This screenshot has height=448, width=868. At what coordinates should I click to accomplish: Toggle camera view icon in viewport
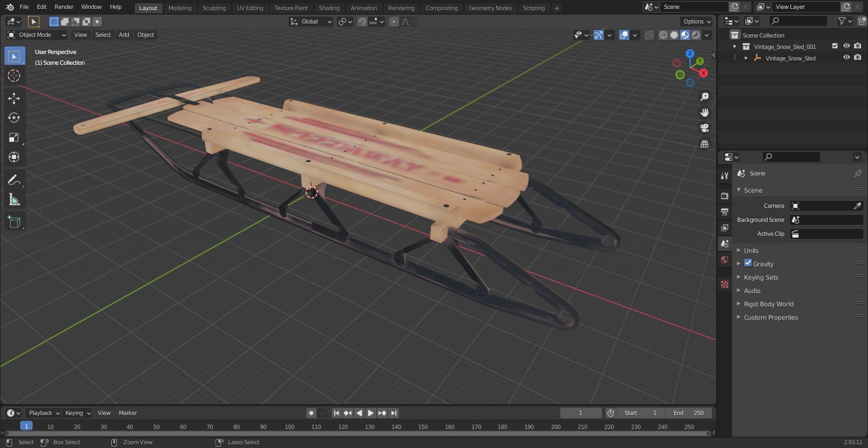[x=704, y=128]
